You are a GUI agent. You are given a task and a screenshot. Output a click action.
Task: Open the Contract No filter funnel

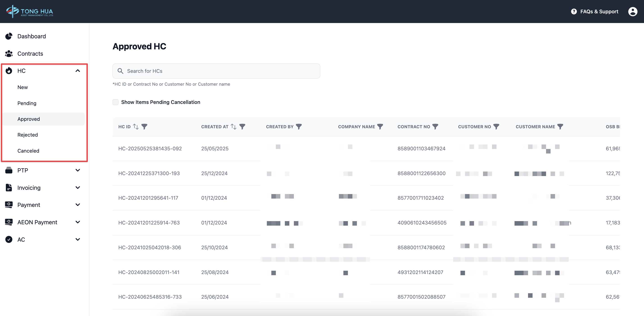[435, 127]
